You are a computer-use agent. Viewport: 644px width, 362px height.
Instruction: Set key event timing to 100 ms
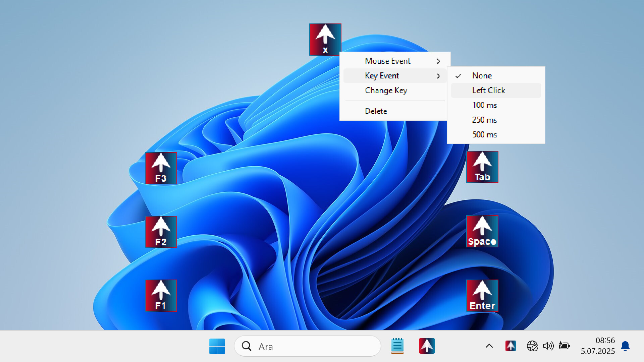[x=484, y=105]
